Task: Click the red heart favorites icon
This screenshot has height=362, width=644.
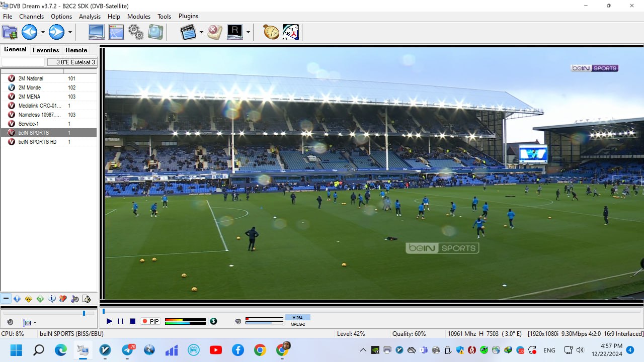Action: (x=63, y=299)
